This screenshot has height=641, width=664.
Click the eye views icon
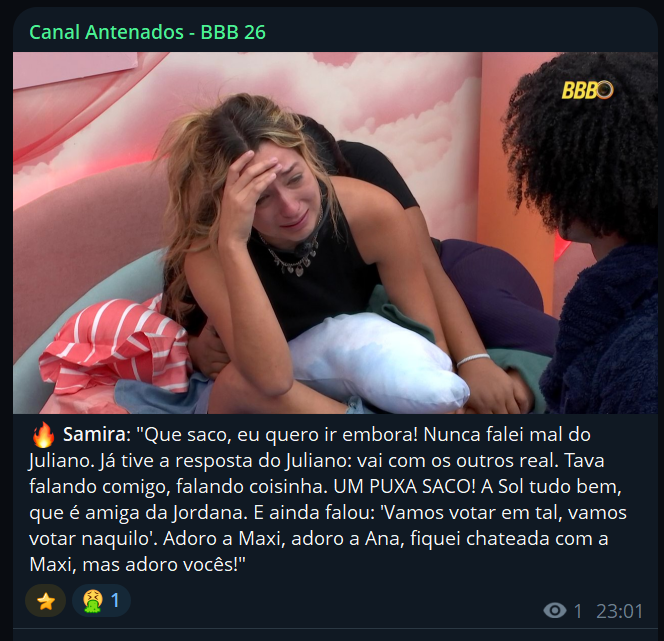pos(555,611)
